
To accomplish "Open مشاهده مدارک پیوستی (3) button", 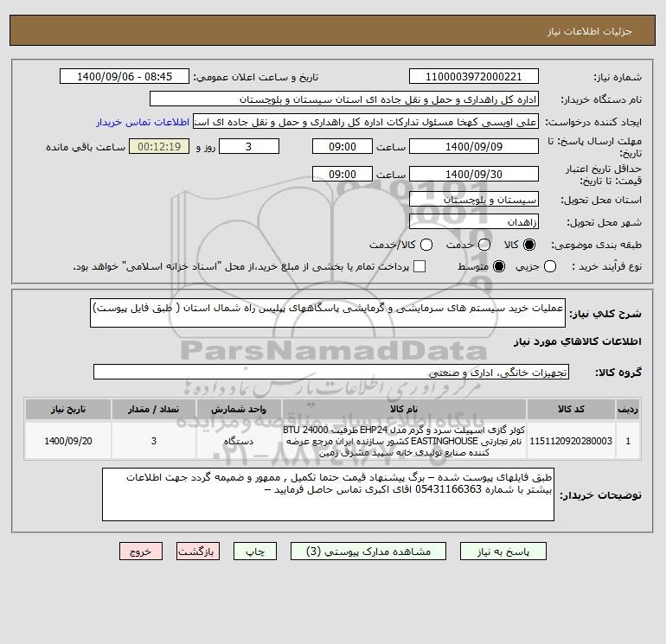I will click(368, 552).
